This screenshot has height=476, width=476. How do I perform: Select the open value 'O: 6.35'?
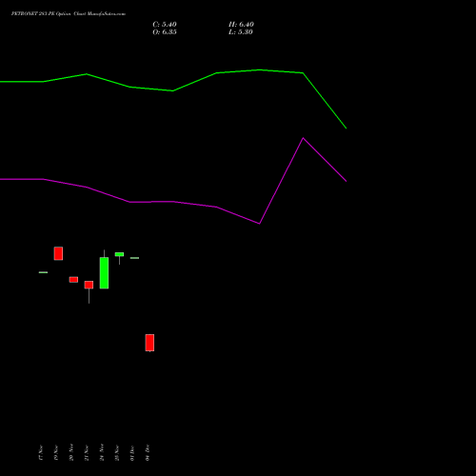[165, 32]
